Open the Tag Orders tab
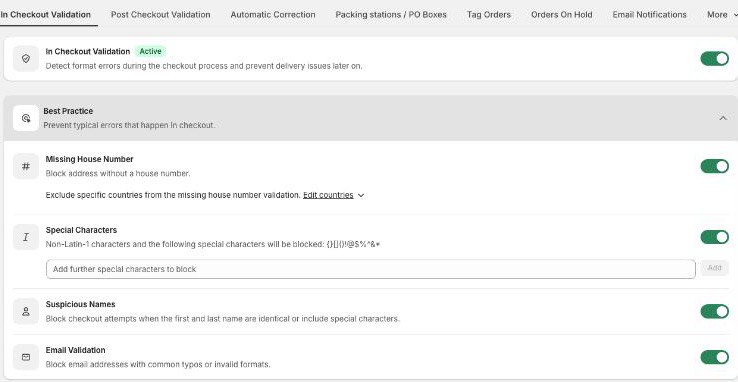Screen dimensions: 738x382 pyautogui.click(x=489, y=15)
